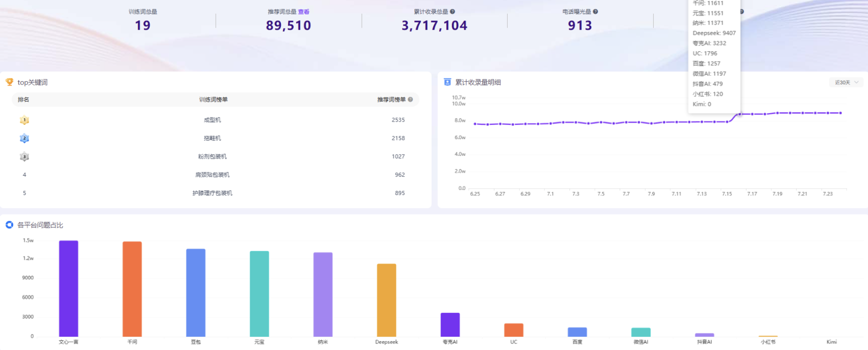Image resolution: width=868 pixels, height=350 pixels.
Task: Select the keyword 肩颈贴包装机
Action: point(213,175)
